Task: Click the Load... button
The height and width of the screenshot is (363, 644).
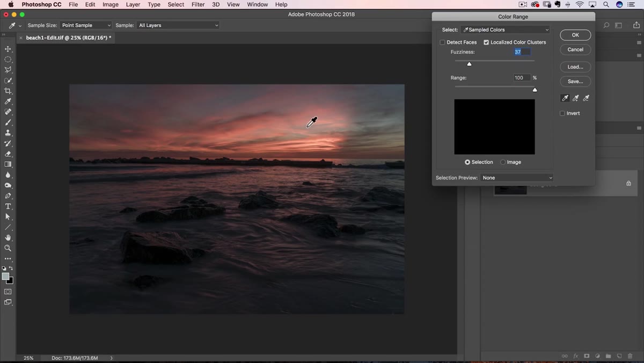Action: coord(575,67)
